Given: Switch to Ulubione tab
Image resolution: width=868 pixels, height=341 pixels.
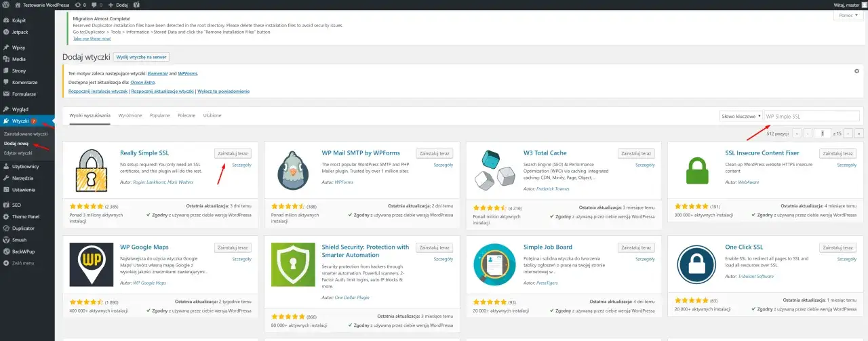Looking at the screenshot, I should point(212,115).
